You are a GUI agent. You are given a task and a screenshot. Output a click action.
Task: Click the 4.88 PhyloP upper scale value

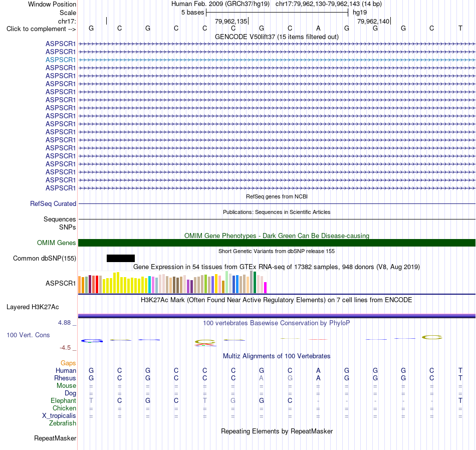tap(64, 323)
